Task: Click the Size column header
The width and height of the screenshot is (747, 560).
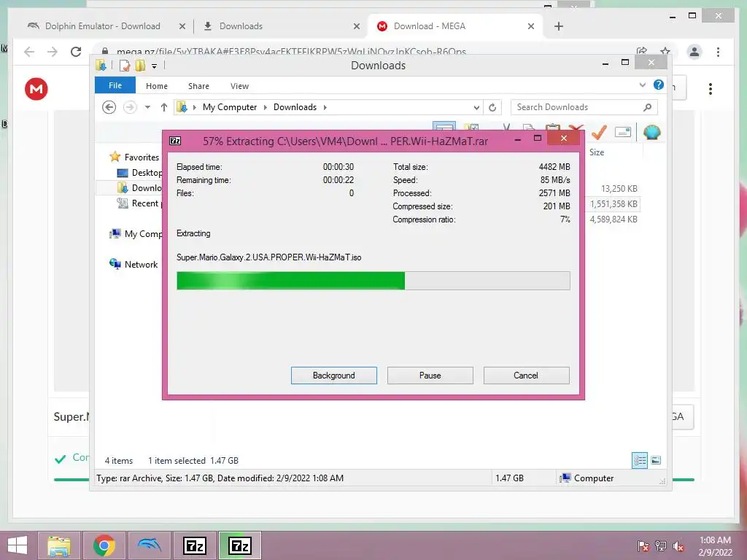Action: coord(597,152)
